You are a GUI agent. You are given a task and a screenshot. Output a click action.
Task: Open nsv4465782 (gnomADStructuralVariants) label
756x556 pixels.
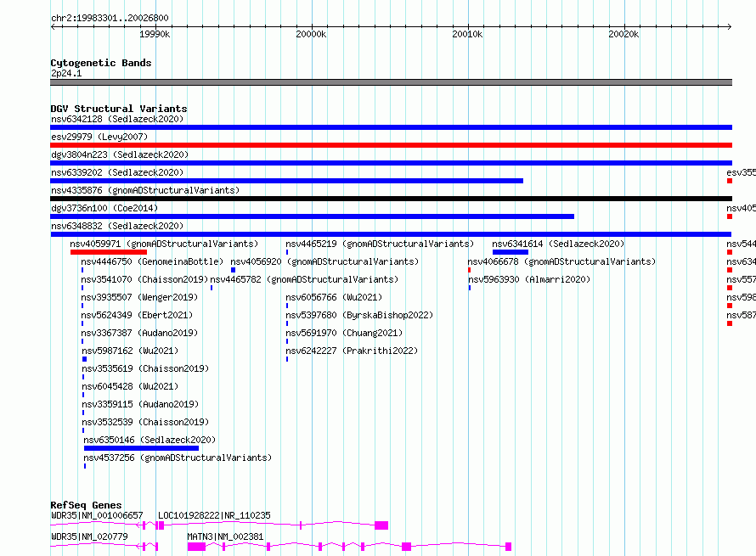(x=304, y=279)
